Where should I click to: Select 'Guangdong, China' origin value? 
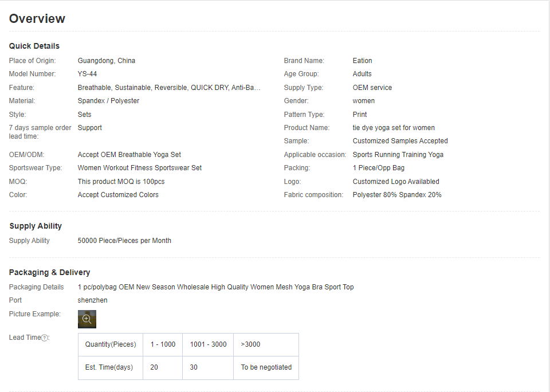(107, 60)
